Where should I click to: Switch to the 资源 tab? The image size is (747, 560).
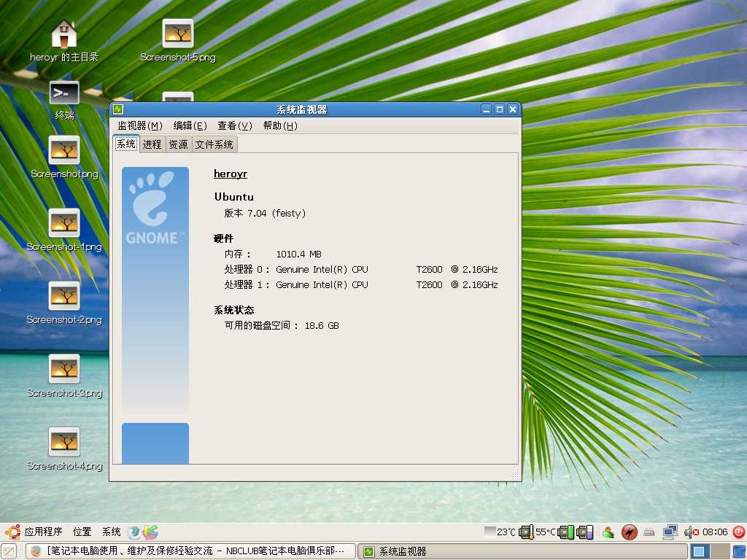pos(178,144)
